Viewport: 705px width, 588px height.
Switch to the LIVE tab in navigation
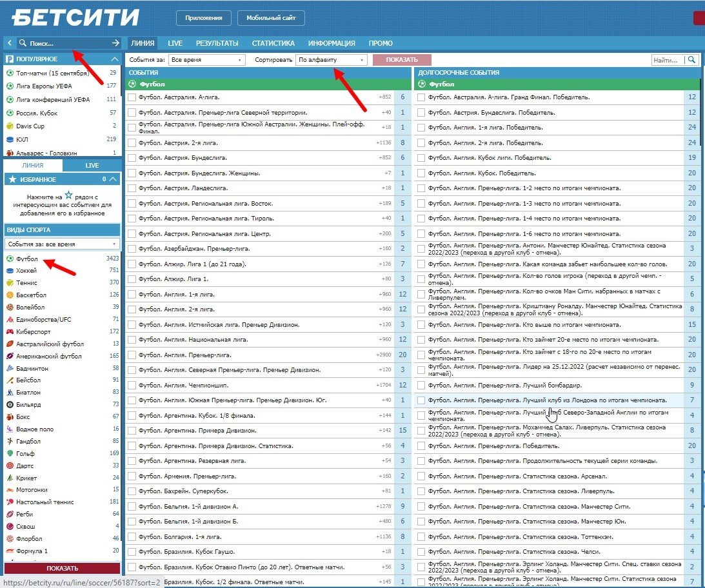click(175, 43)
